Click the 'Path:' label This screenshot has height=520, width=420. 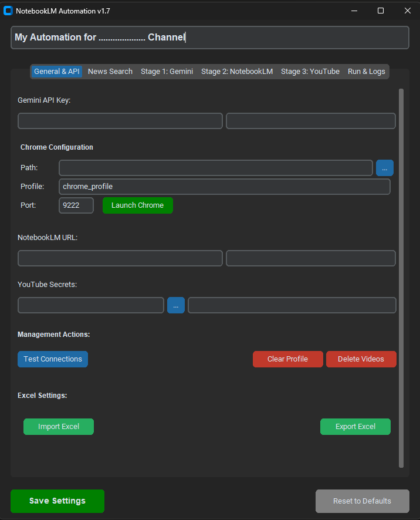coord(29,168)
